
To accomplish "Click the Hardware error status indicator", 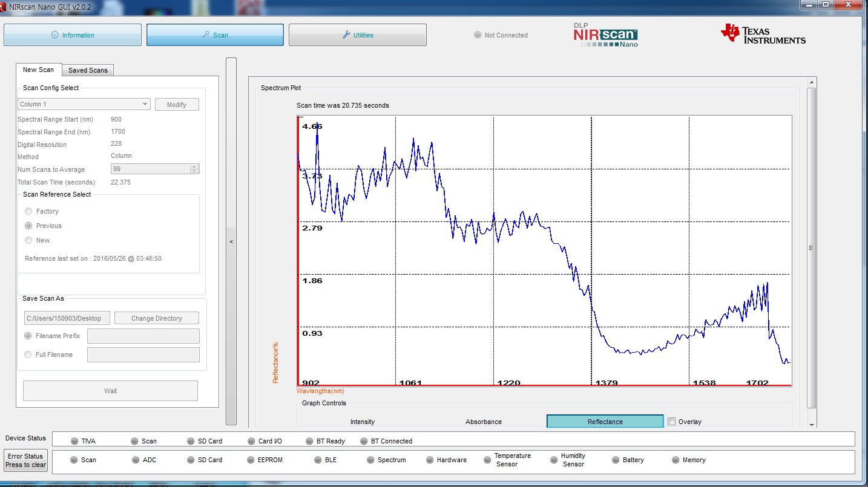I will (430, 460).
